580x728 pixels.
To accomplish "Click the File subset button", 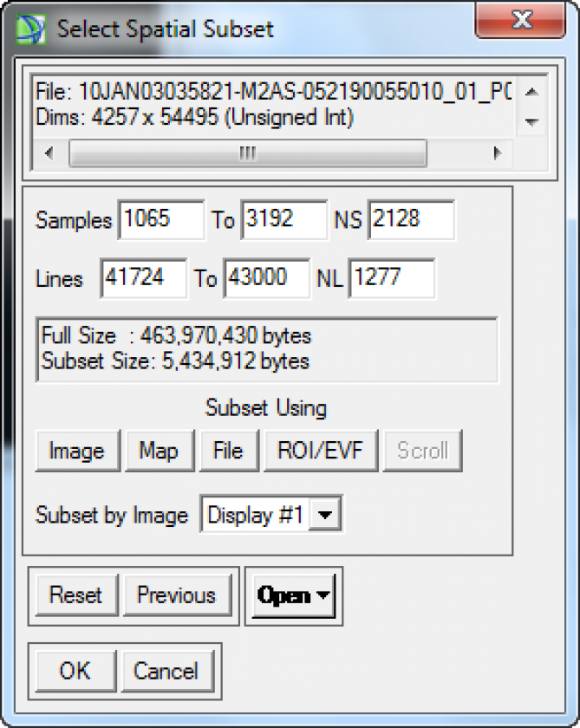I will click(x=229, y=451).
